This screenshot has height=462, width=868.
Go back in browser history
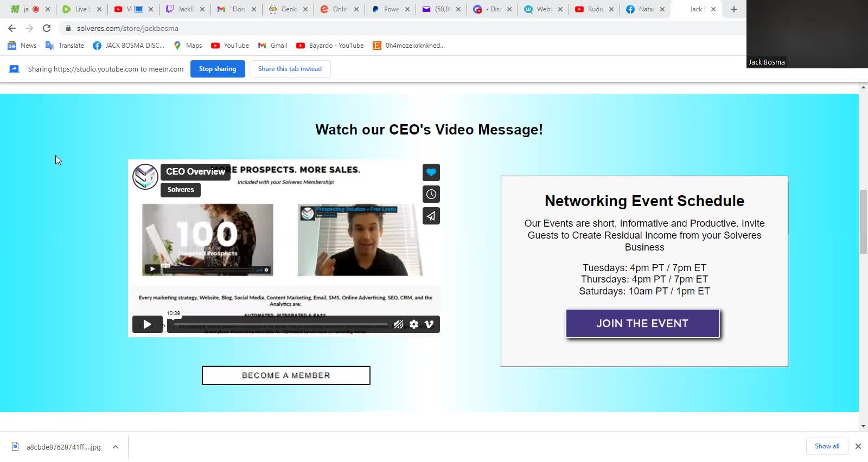[12, 28]
